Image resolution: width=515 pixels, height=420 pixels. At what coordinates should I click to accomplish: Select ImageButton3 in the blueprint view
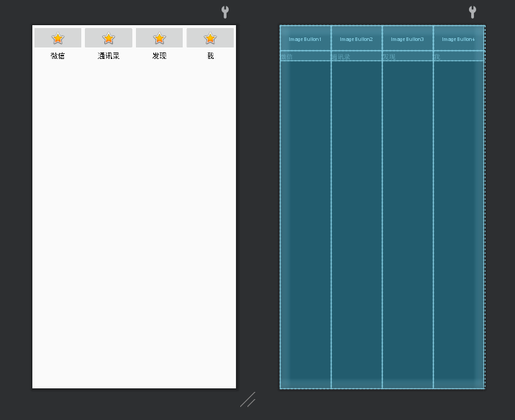[408, 39]
